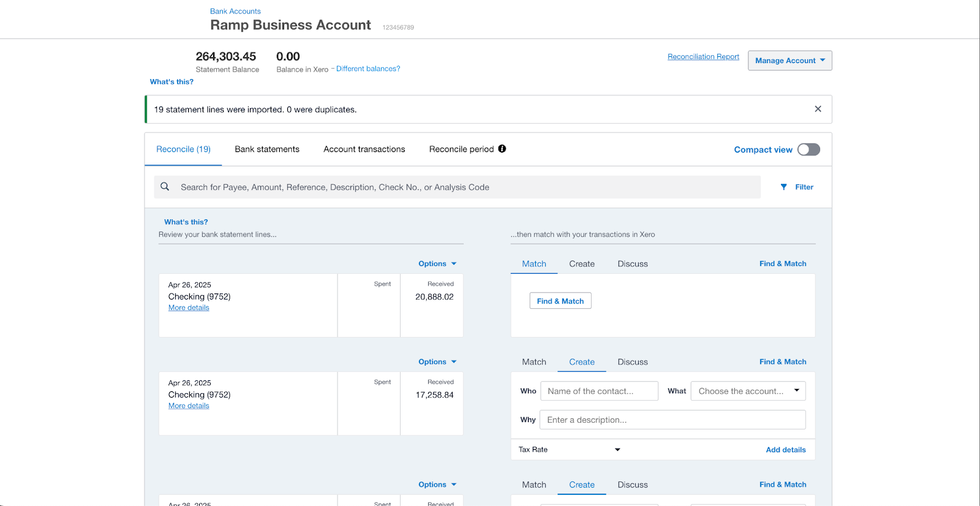The width and height of the screenshot is (980, 506).
Task: Open the Choose the account dropdown
Action: [748, 391]
